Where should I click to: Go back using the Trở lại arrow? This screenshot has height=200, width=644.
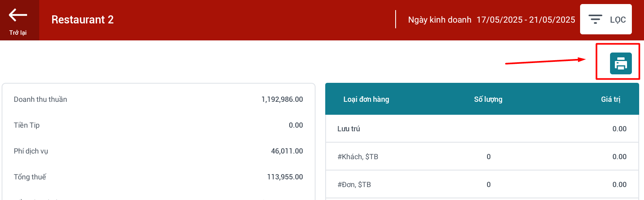point(18,20)
